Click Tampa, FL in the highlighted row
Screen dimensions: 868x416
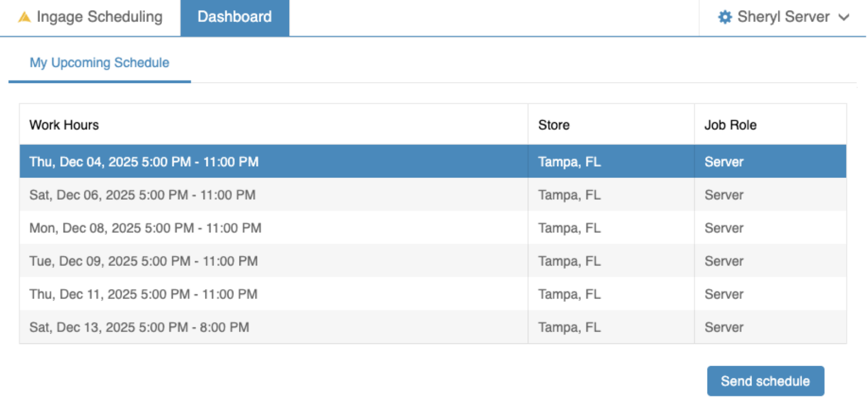pos(569,162)
